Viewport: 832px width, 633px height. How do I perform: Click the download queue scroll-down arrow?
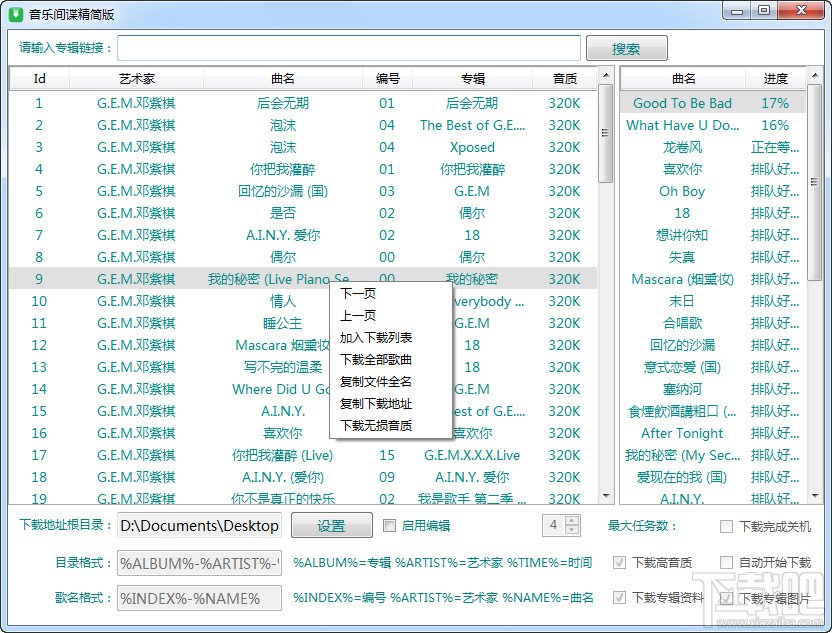coord(815,496)
